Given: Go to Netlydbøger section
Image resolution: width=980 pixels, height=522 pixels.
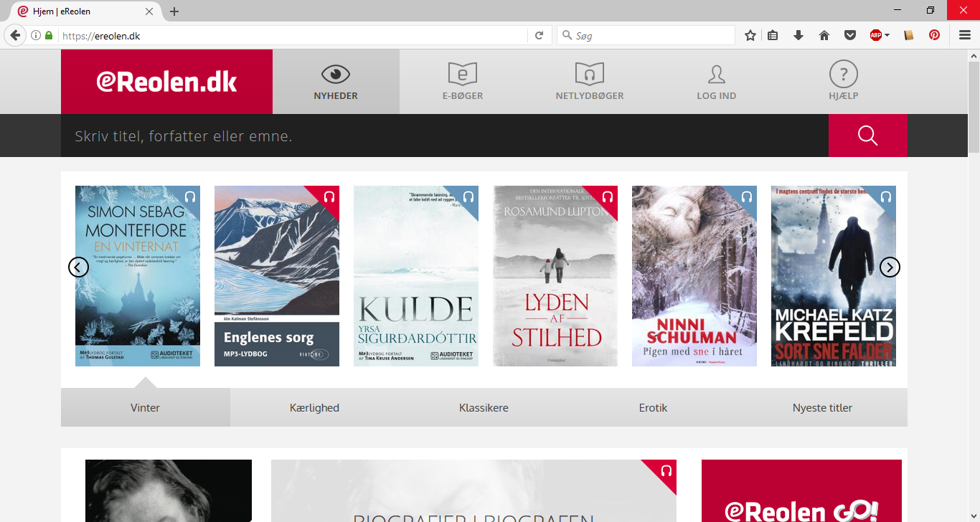Looking at the screenshot, I should coord(590,82).
